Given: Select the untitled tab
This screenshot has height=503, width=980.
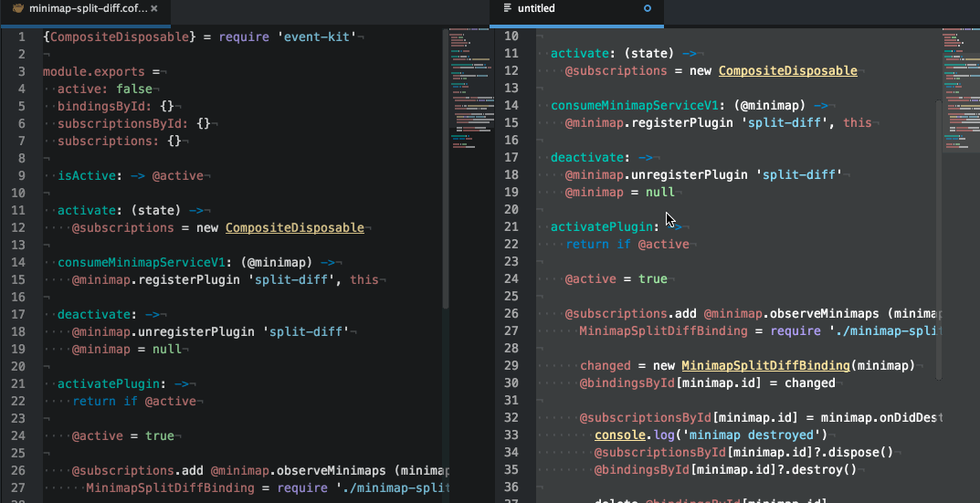Looking at the screenshot, I should point(536,8).
